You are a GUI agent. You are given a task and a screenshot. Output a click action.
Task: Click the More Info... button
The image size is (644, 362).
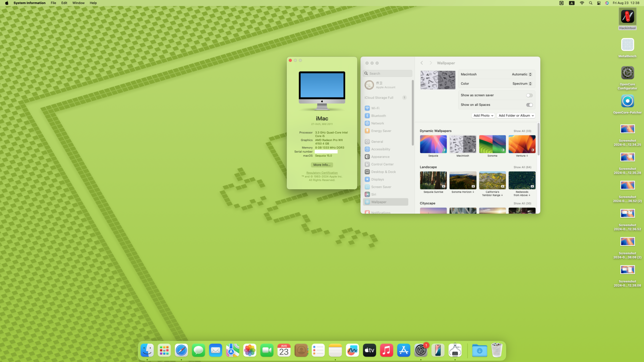(x=322, y=165)
